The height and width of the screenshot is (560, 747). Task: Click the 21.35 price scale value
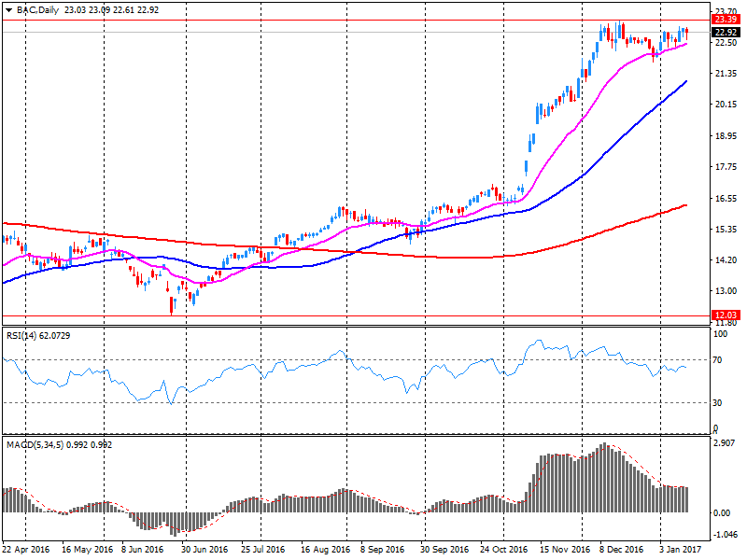coord(726,74)
